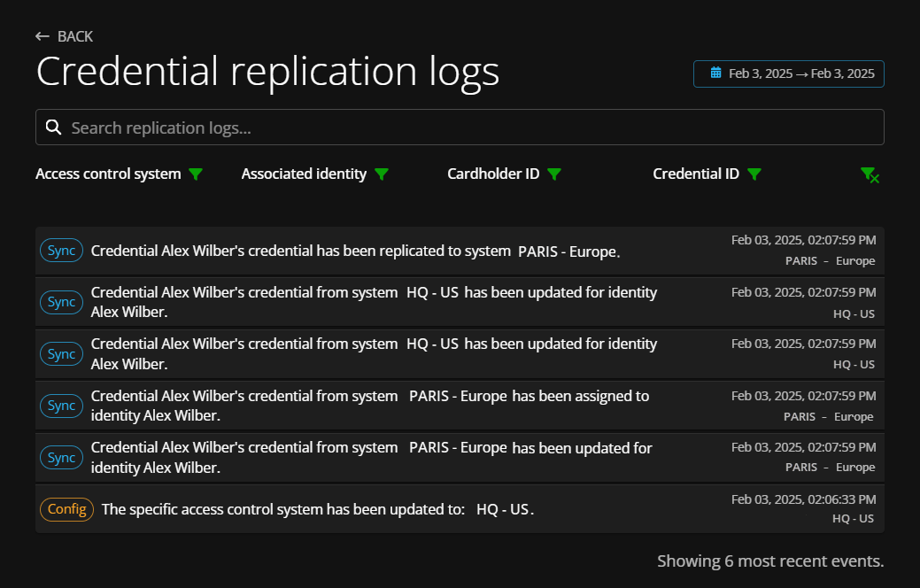
Task: Click the search magnifier icon
Action: click(53, 128)
